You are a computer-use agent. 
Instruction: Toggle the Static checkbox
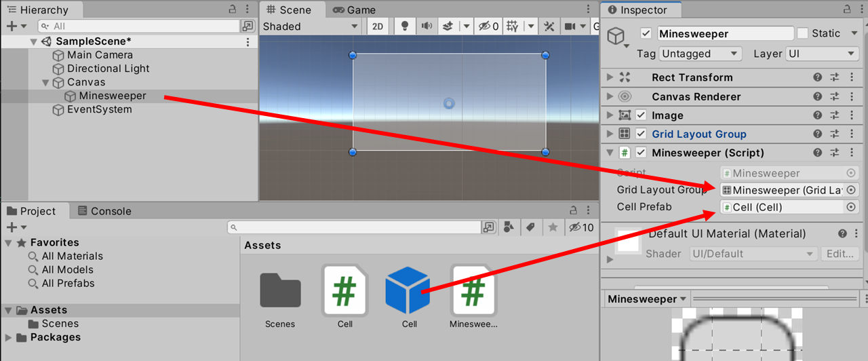coord(803,33)
